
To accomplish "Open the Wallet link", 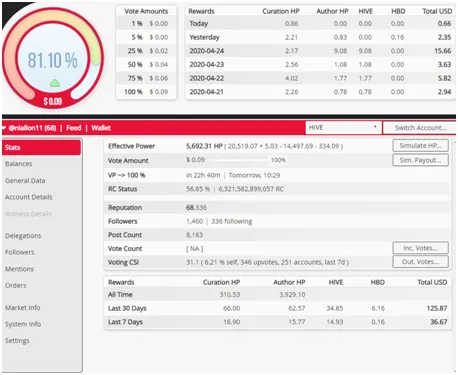I will (101, 128).
